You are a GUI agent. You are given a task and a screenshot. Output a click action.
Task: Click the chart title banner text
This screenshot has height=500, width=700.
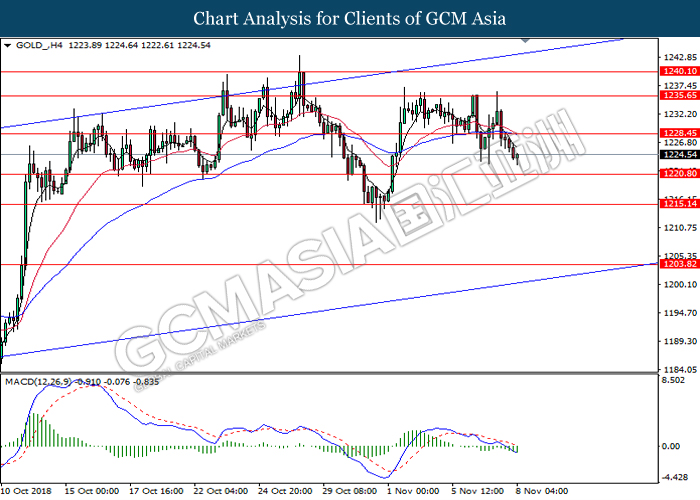pos(349,19)
